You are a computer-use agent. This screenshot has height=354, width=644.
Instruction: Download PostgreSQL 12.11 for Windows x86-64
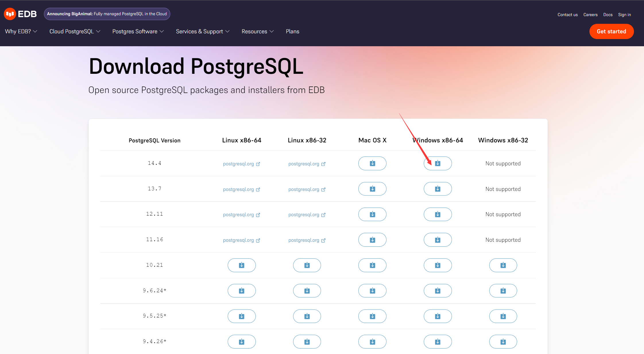(x=438, y=214)
